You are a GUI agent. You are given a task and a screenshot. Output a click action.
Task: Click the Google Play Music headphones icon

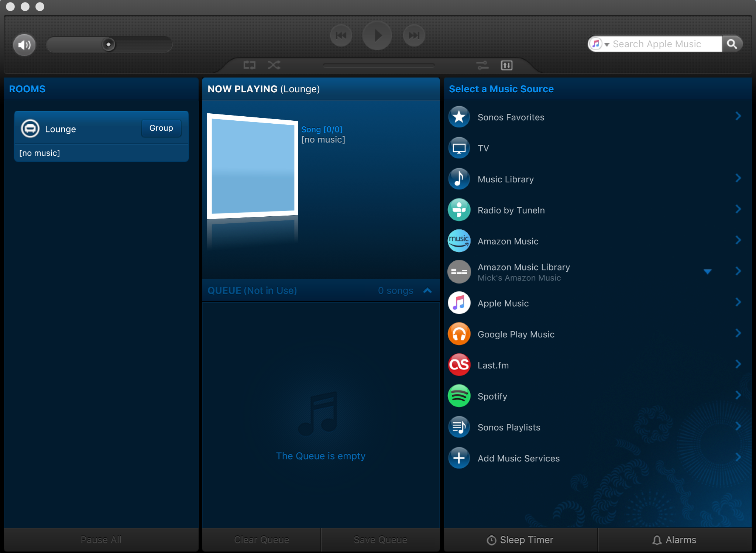(x=459, y=334)
